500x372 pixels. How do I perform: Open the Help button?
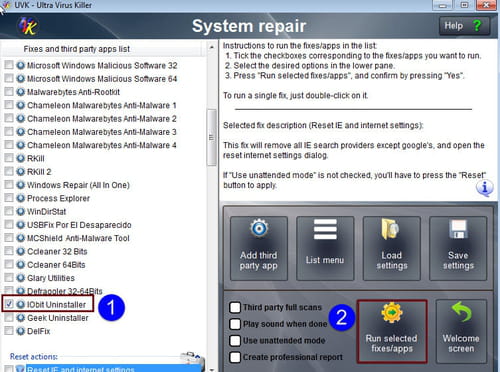pyautogui.click(x=464, y=26)
